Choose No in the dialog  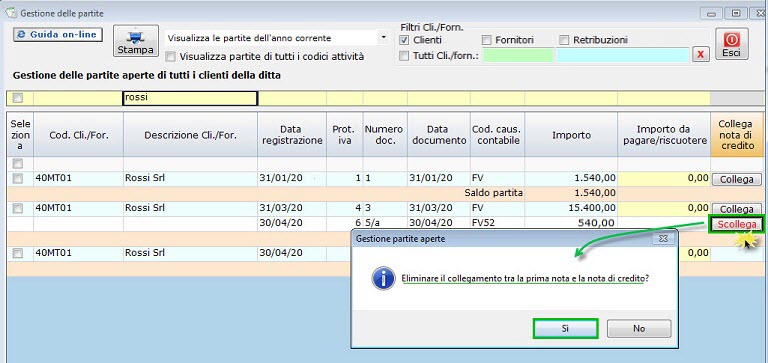pyautogui.click(x=639, y=329)
